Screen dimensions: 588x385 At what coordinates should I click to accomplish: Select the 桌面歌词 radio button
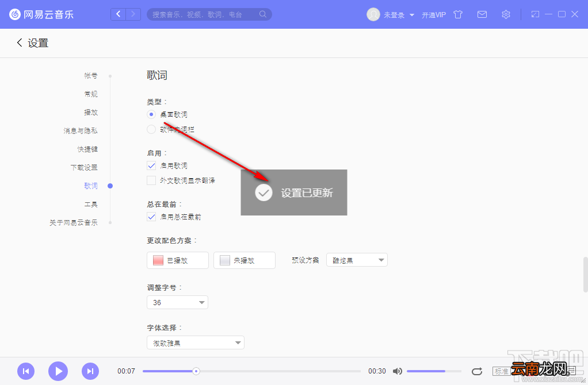pos(151,114)
